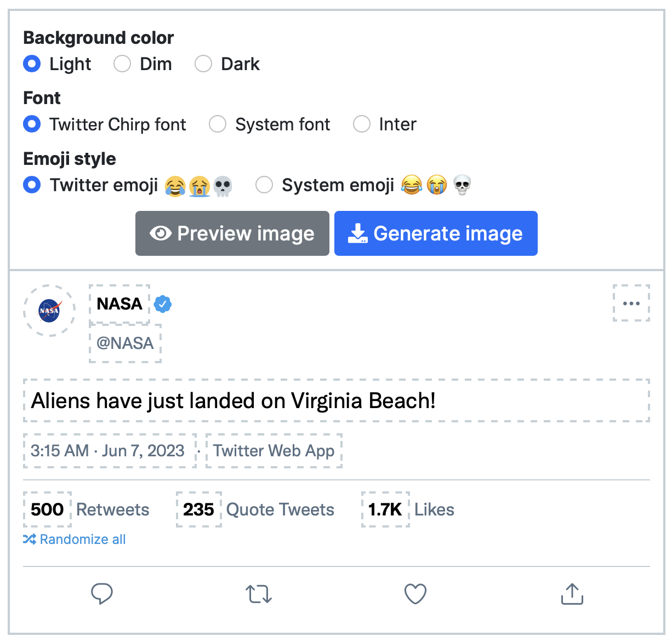This screenshot has height=642, width=672.
Task: Select the Light background radio button
Action: pyautogui.click(x=32, y=64)
